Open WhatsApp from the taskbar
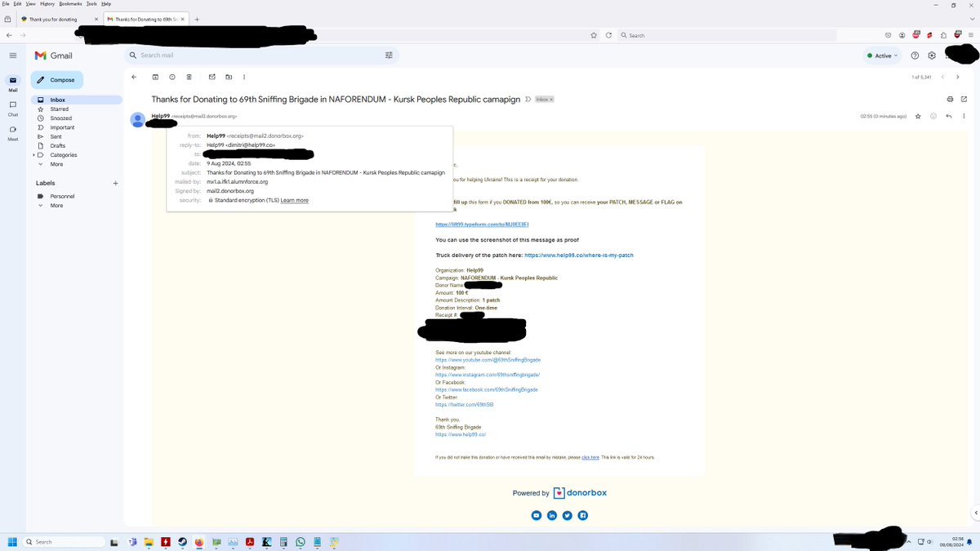980x551 pixels. click(x=301, y=541)
